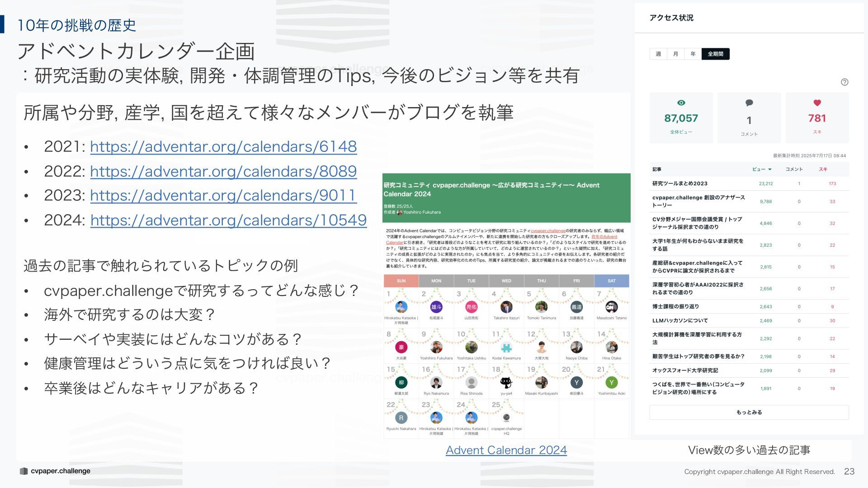The image size is (868, 488).
Task: Open article 顧苦学生はトップ研究者の夢を見るか?
Action: [x=698, y=356]
